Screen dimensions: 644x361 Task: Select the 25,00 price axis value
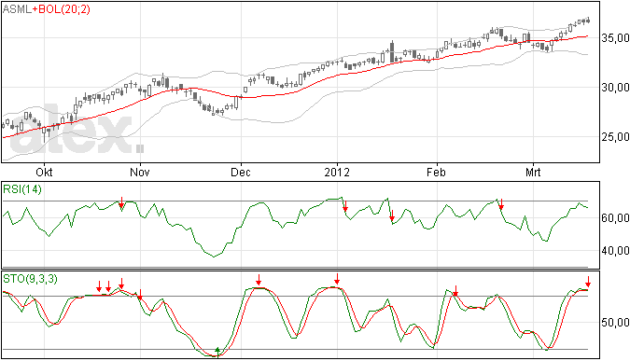click(x=615, y=137)
